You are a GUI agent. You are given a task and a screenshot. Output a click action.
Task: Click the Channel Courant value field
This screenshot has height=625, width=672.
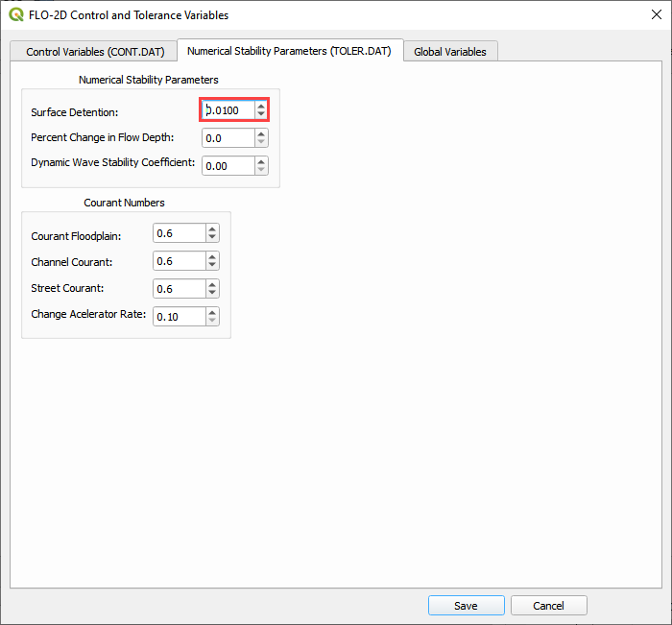(179, 261)
